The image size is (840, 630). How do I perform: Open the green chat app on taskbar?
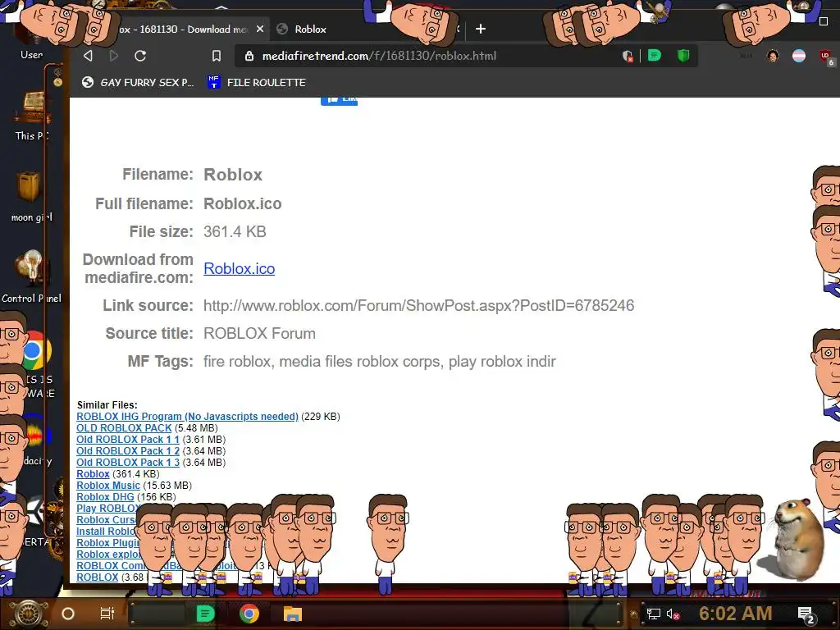pyautogui.click(x=205, y=614)
